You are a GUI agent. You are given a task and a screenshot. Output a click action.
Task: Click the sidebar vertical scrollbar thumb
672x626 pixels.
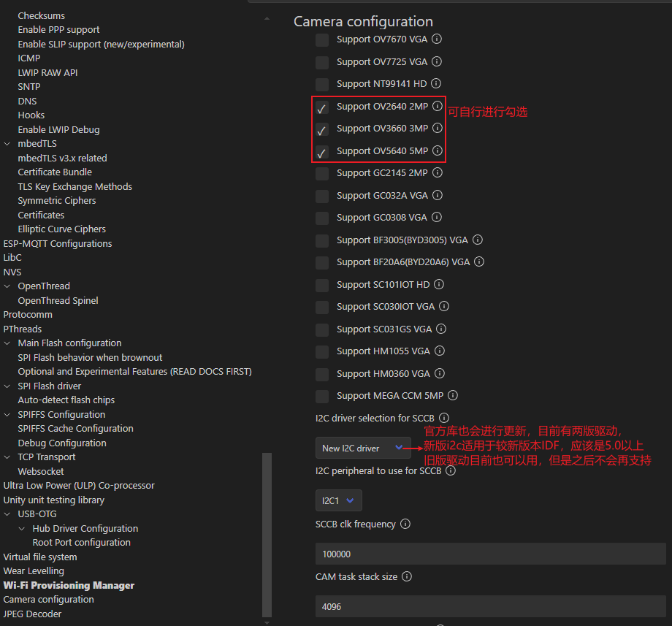tap(267, 535)
